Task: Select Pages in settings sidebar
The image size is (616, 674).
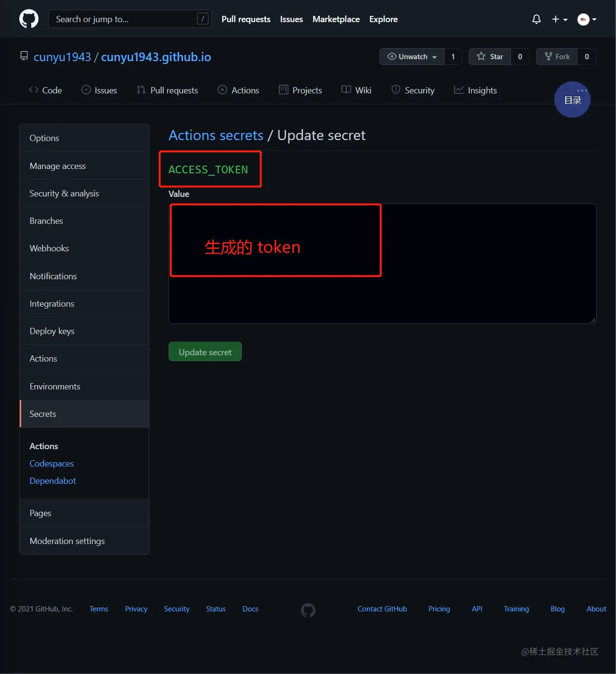Action: (84, 513)
